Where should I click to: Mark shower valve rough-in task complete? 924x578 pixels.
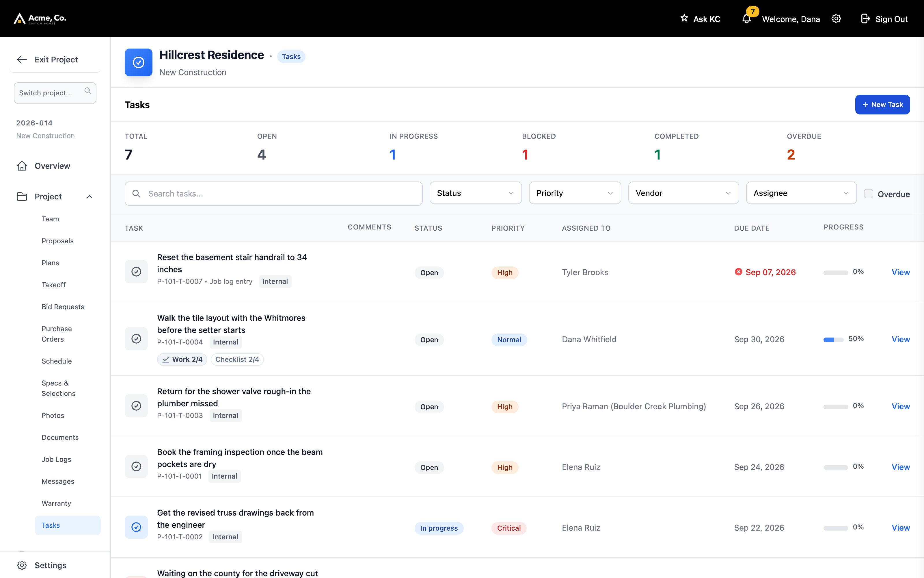[x=136, y=405]
